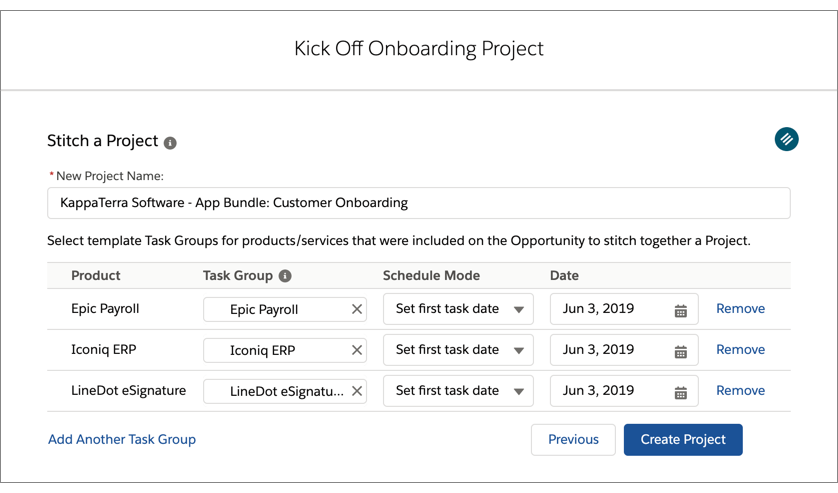Click the Epic Payroll task group lookup field
This screenshot has width=838, height=493.
tap(285, 310)
